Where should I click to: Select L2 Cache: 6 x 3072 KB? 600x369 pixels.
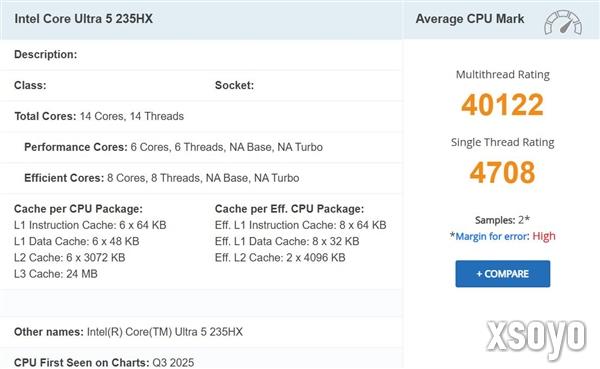pyautogui.click(x=70, y=258)
